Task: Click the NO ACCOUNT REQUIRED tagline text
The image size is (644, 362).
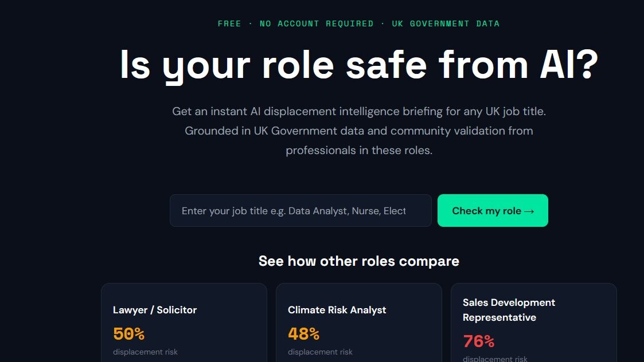Action: 317,23
